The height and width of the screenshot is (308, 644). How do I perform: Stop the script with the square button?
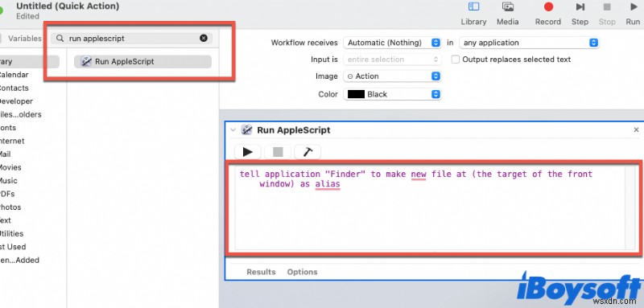[x=278, y=152]
